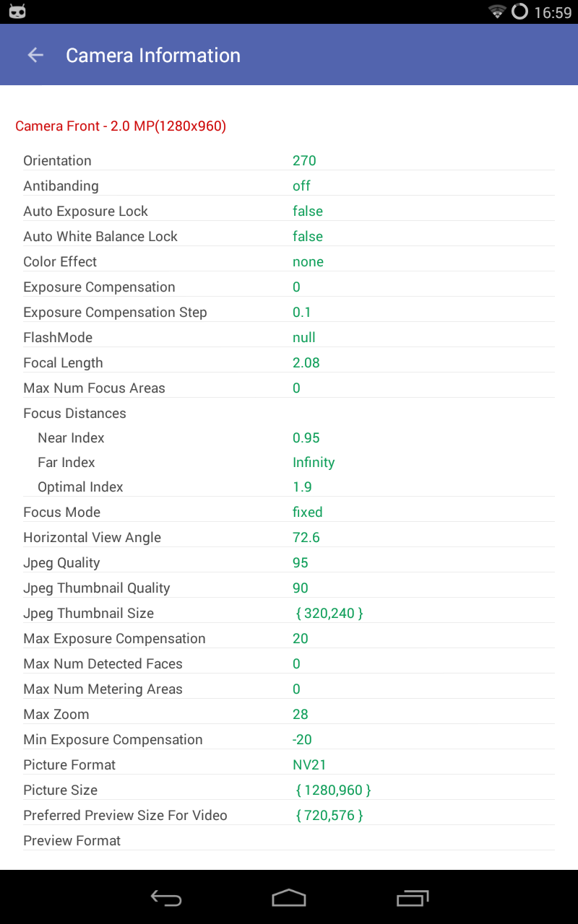Image resolution: width=578 pixels, height=924 pixels.
Task: Select the Jpeg Quality row showing 95
Action: (x=289, y=562)
